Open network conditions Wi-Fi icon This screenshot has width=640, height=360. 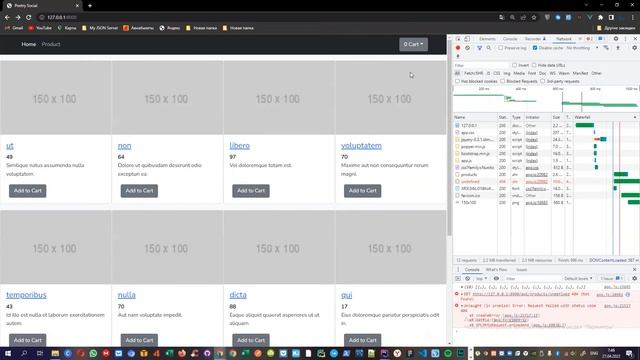click(x=606, y=48)
